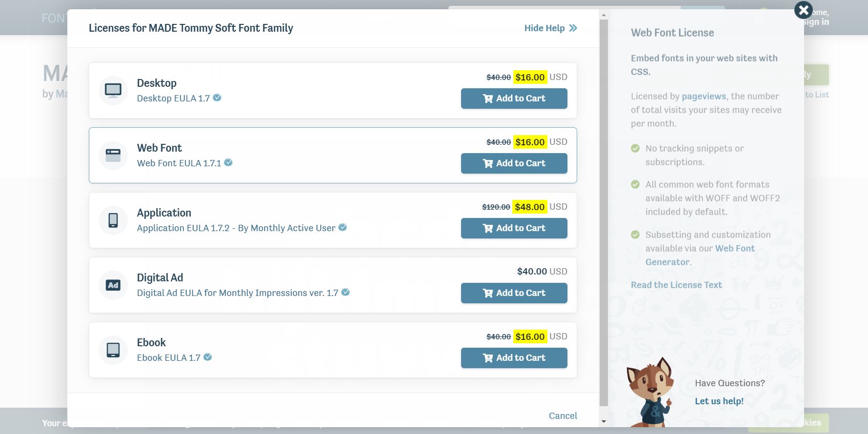
Task: Open Read the License Text link
Action: (x=676, y=285)
